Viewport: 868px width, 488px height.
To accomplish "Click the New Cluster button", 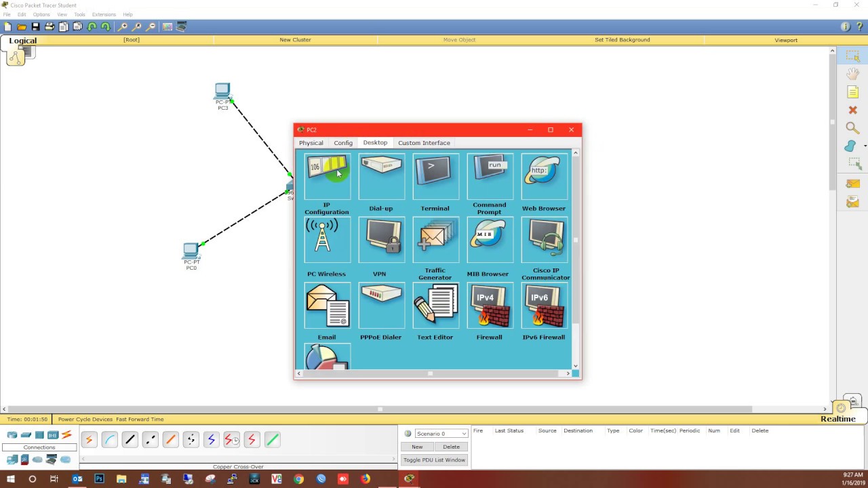I will [x=295, y=40].
